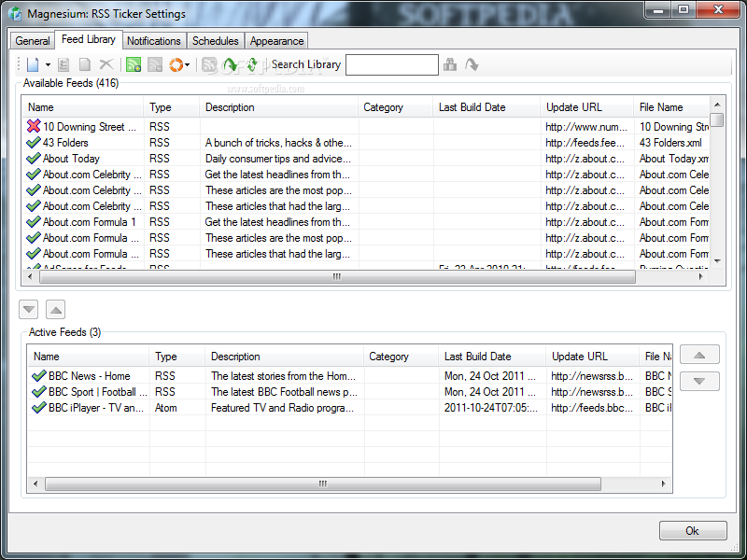Click the Available Feeds Update URL header

(x=587, y=107)
